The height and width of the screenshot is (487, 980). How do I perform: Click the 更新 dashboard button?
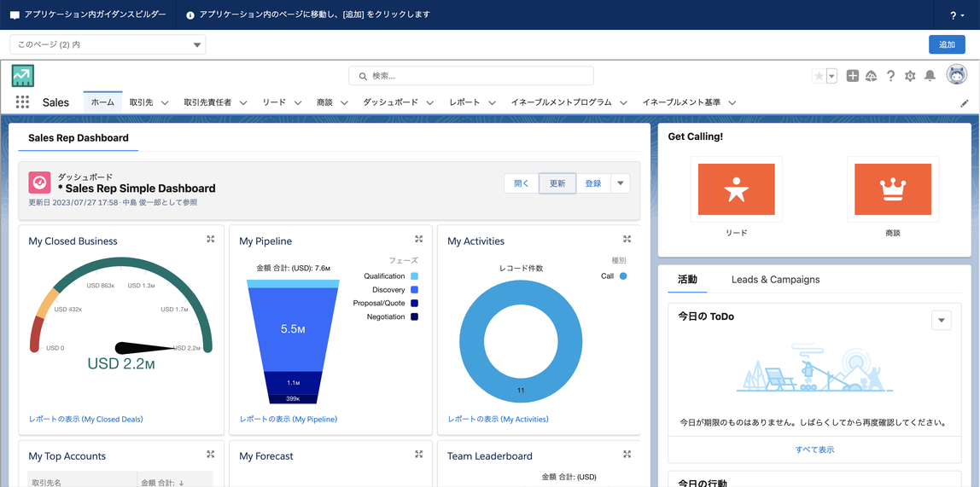557,183
